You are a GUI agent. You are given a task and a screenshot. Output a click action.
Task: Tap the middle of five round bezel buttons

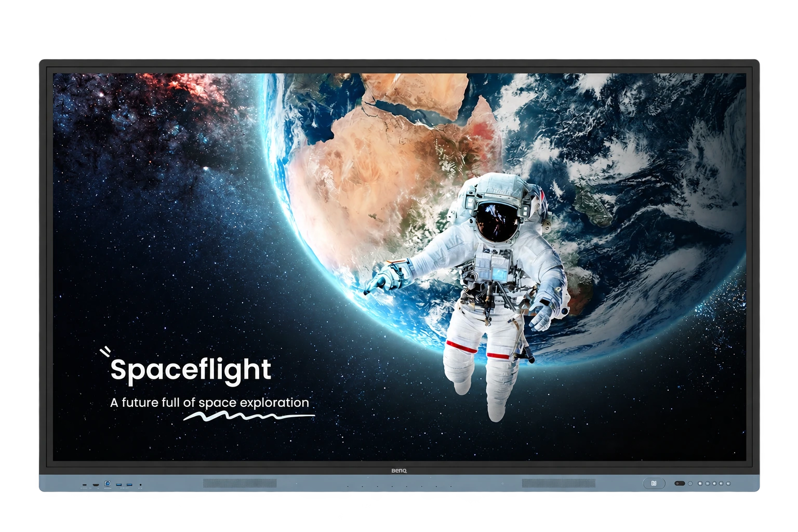tap(714, 484)
